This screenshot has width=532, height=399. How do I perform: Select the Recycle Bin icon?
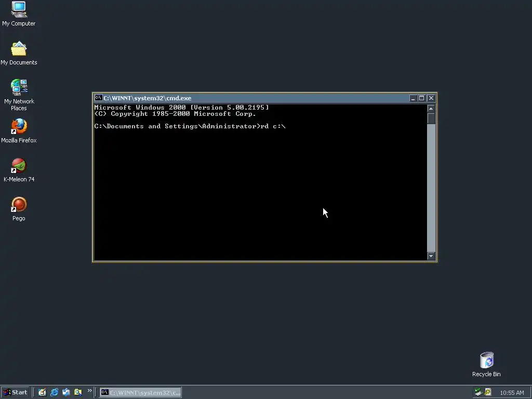486,364
